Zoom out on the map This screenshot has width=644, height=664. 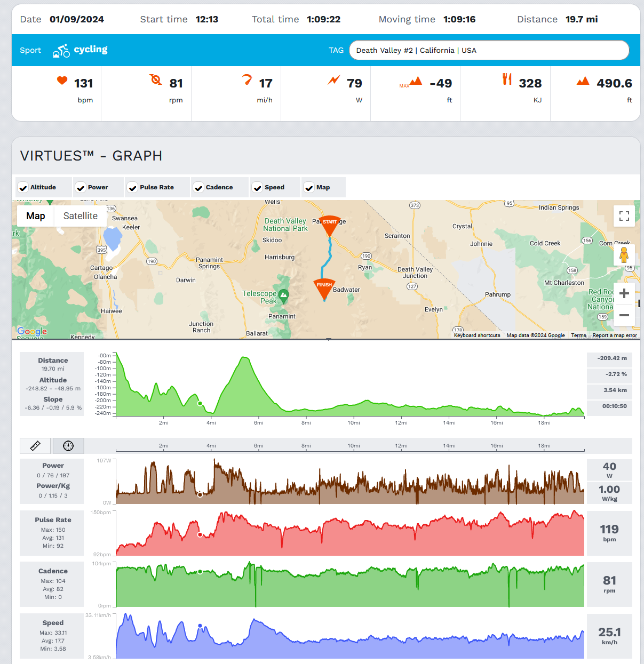pos(624,315)
